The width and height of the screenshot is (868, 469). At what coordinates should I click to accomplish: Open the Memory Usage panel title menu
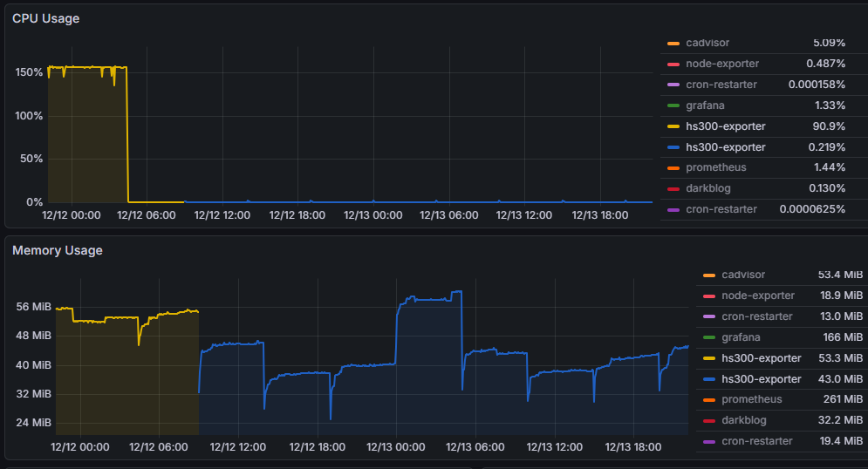pos(58,250)
